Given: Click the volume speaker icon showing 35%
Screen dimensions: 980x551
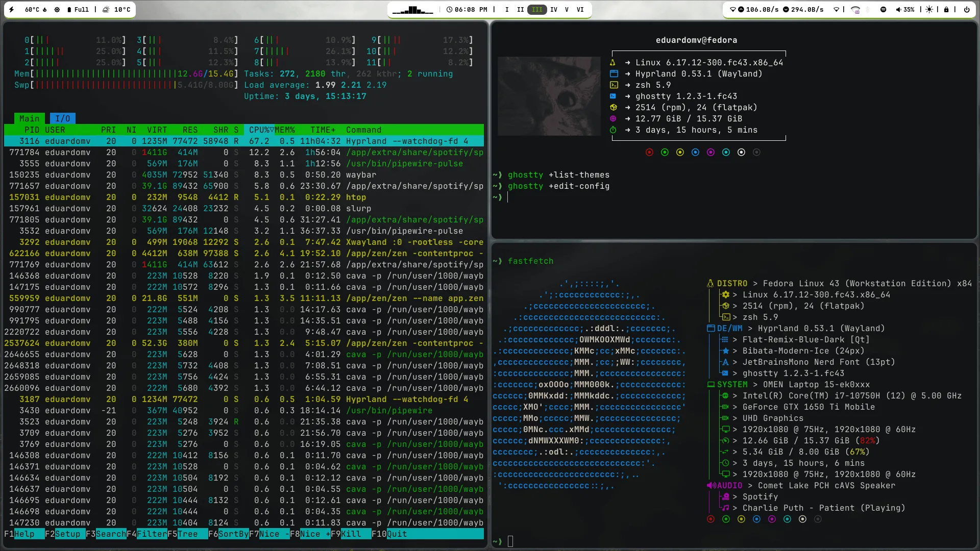Looking at the screenshot, I should pyautogui.click(x=899, y=9).
